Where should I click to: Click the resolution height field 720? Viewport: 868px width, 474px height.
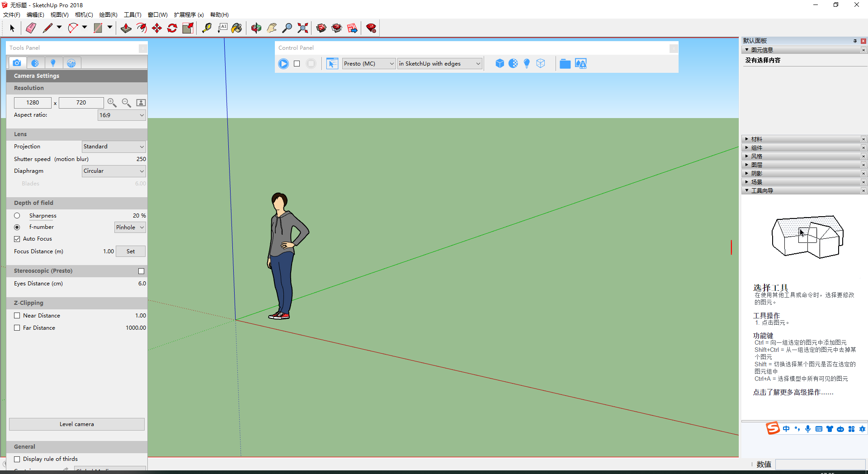tap(81, 103)
